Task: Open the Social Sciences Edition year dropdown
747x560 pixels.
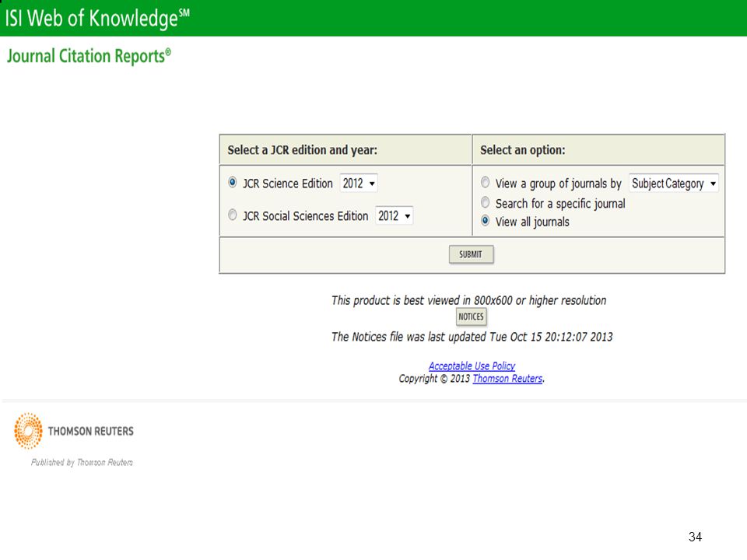Action: click(x=394, y=215)
